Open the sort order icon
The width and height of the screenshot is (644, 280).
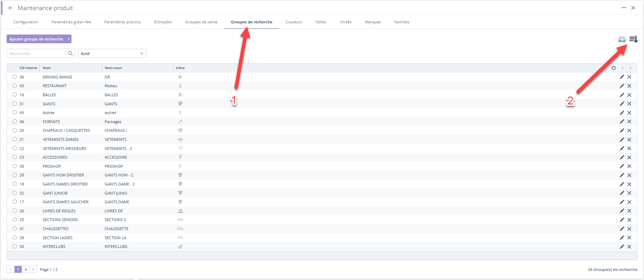click(x=634, y=39)
